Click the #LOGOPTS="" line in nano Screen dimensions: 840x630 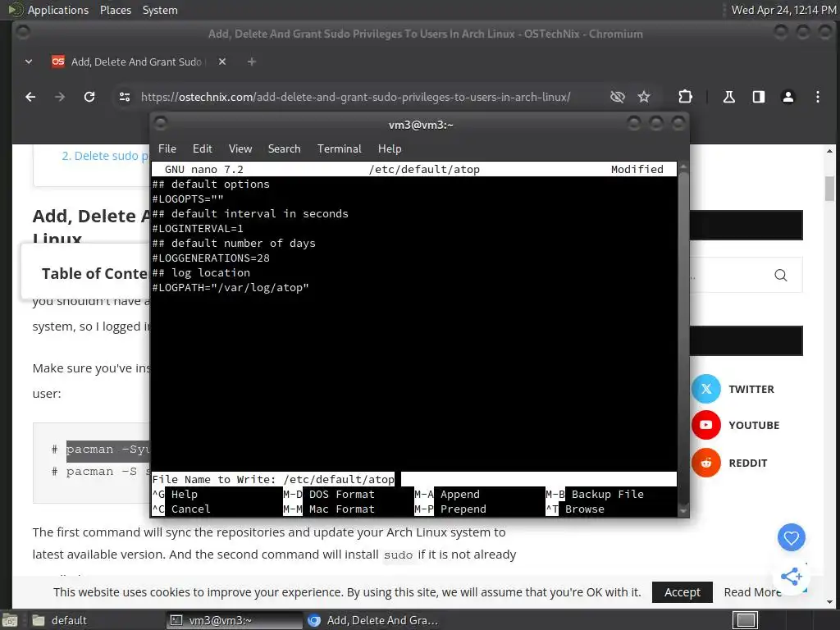coord(188,199)
